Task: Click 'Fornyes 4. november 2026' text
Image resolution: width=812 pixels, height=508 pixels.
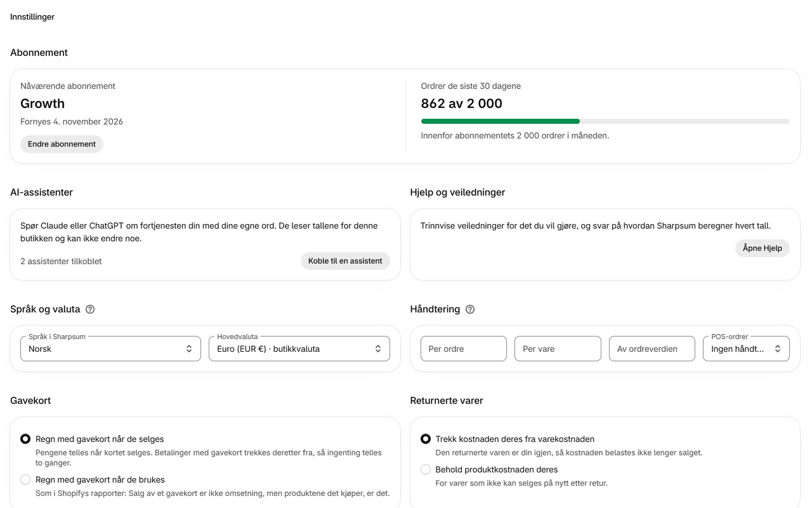Action: [72, 121]
